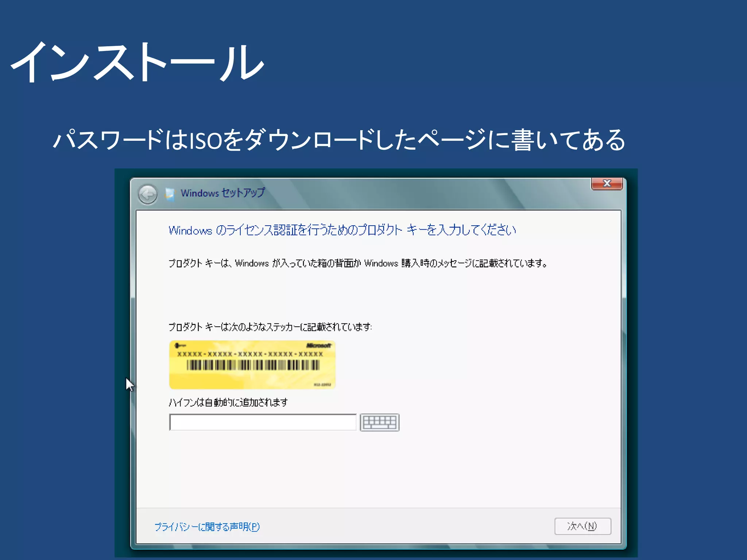Click the yellow product key sticker image

[252, 365]
